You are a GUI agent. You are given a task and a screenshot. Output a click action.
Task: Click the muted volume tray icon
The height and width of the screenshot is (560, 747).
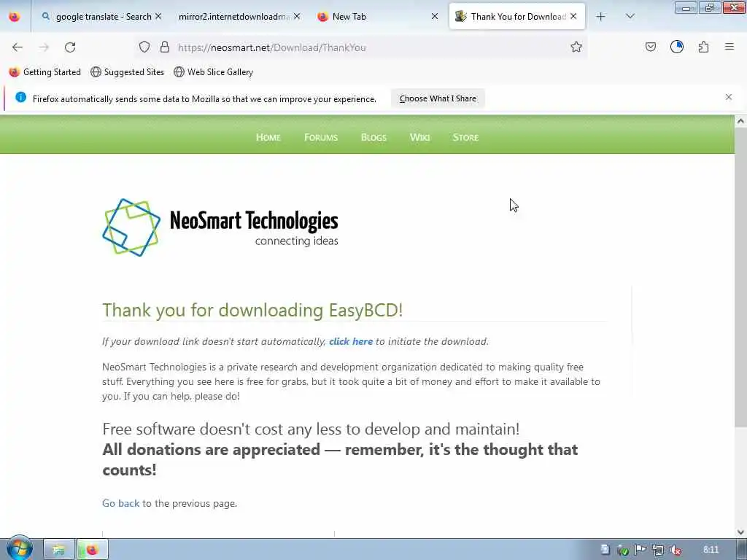pyautogui.click(x=675, y=550)
